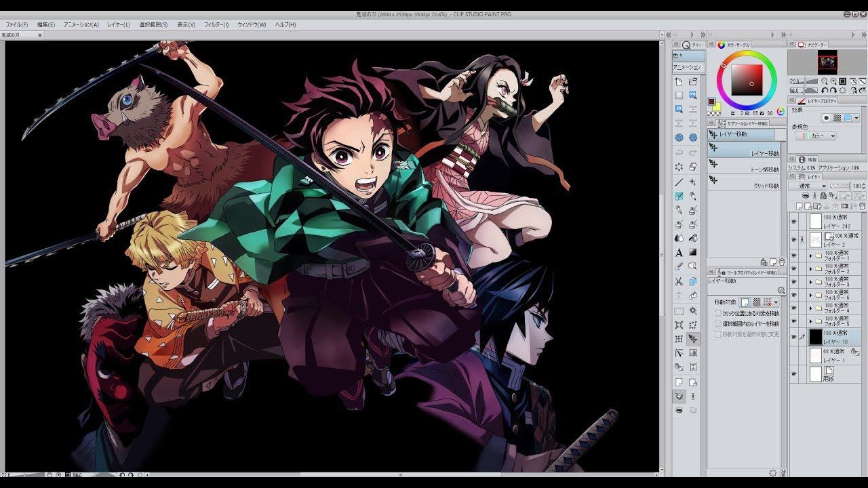Viewport: 868px width, 488px height.
Task: Select the Eyedropper tool
Action: coord(679,266)
